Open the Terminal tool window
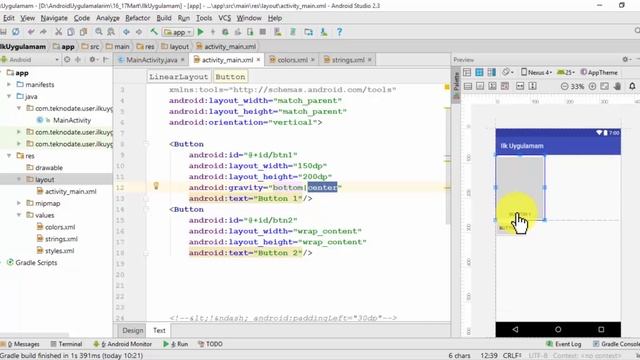 [66, 344]
